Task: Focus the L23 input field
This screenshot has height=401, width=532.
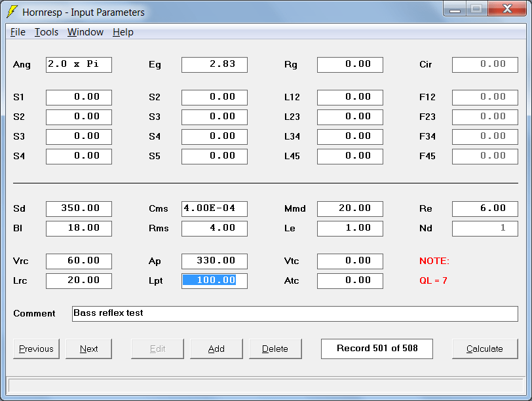Action: coord(350,117)
